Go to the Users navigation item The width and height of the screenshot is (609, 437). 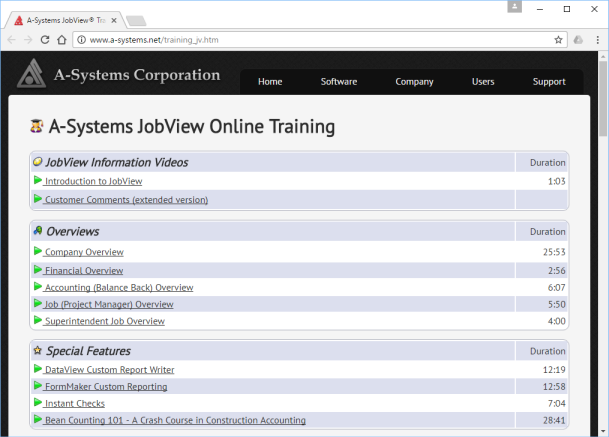pyautogui.click(x=483, y=82)
